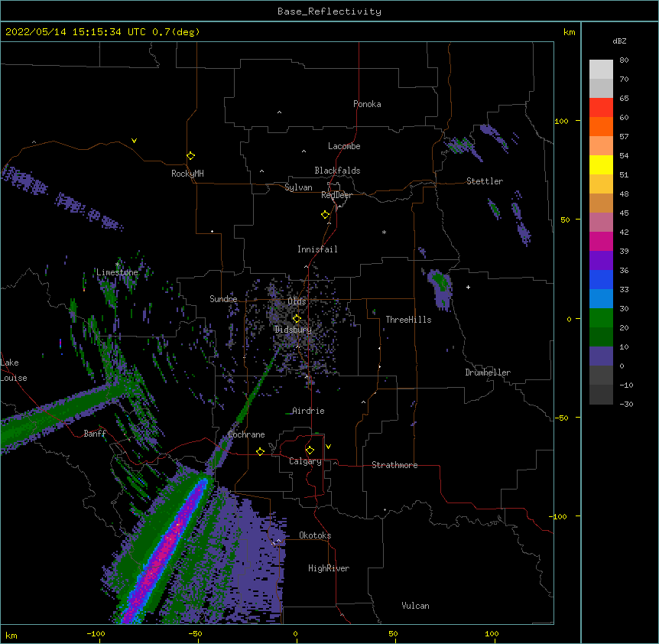Click the yellow diamond marker east of Cochrane
The image size is (659, 644).
(x=260, y=451)
